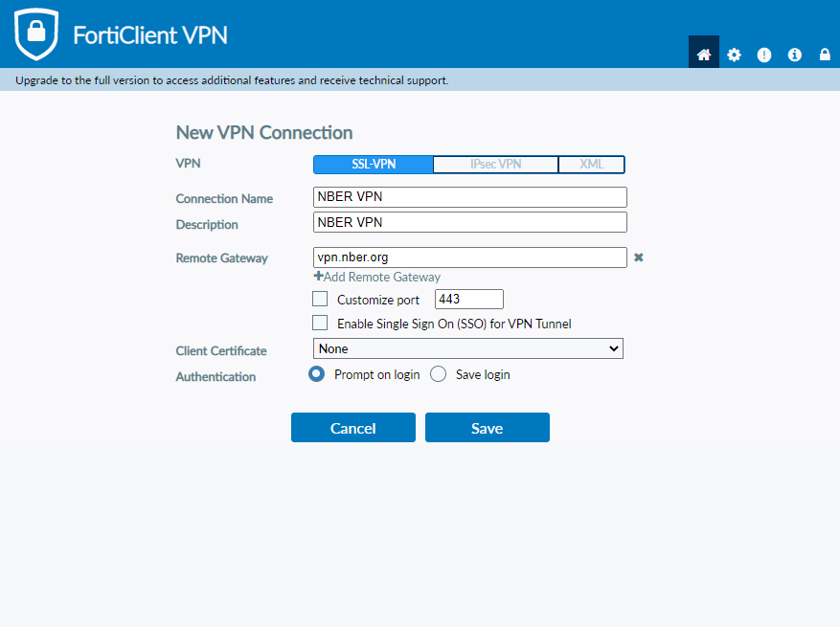Open the info about icon

point(794,55)
